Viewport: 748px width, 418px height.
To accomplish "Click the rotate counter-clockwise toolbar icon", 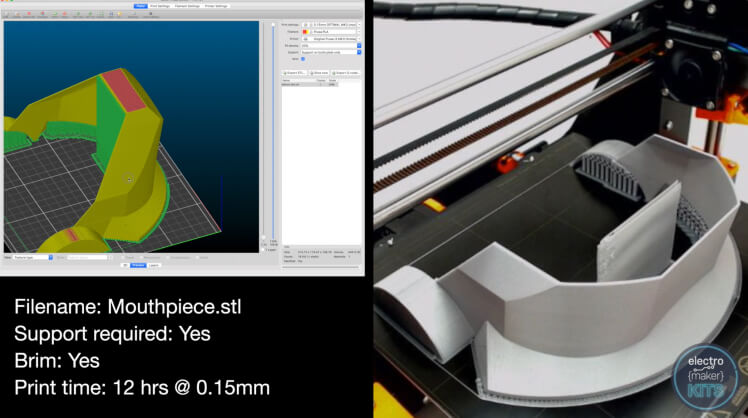I will click(x=78, y=14).
